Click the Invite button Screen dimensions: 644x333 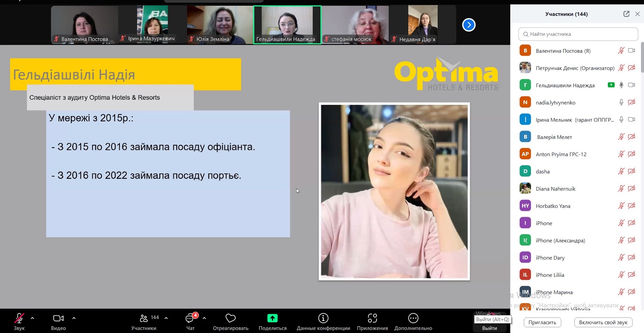tap(542, 323)
